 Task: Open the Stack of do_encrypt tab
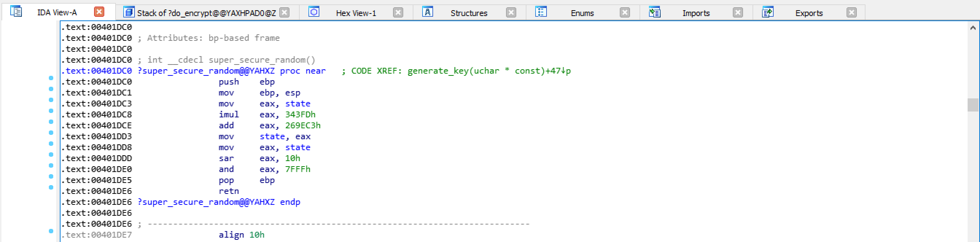207,13
